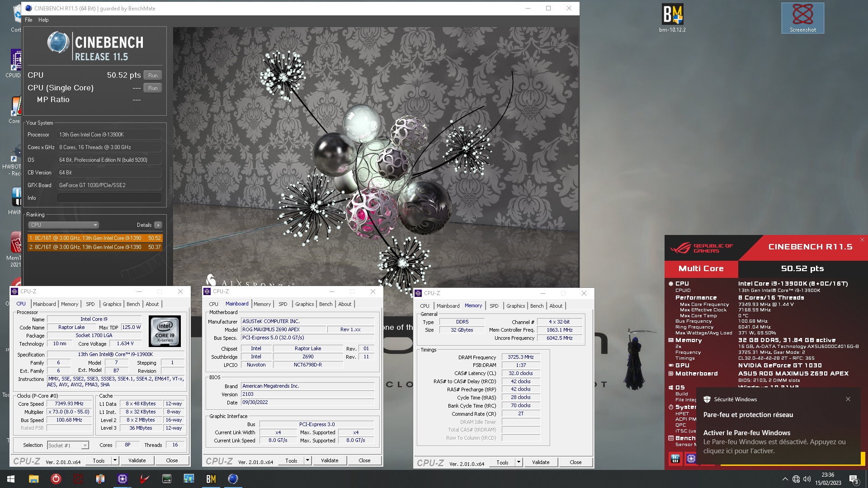Click the CPU-Z chip icon in BenchMate panel
The height and width of the screenshot is (488, 868).
(x=691, y=459)
